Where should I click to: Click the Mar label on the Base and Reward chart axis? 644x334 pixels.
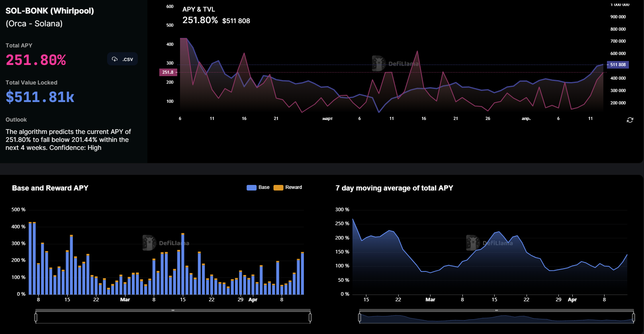click(x=125, y=300)
